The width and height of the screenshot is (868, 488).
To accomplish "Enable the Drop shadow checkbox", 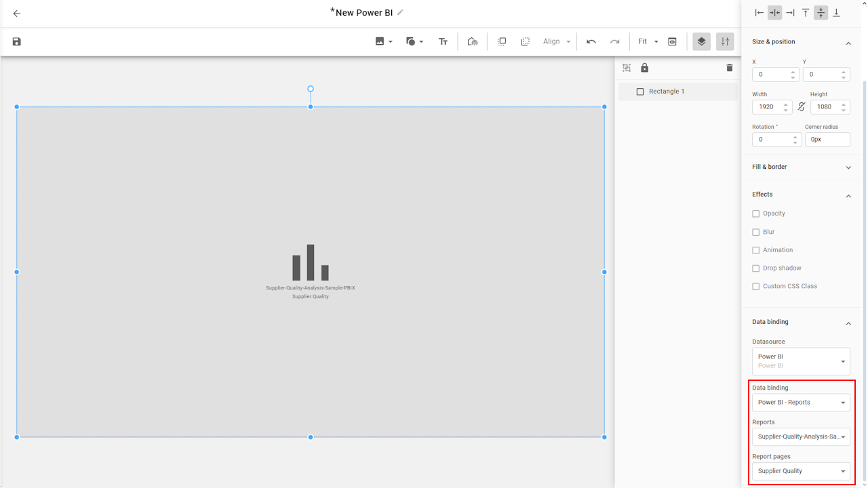I will tap(756, 268).
